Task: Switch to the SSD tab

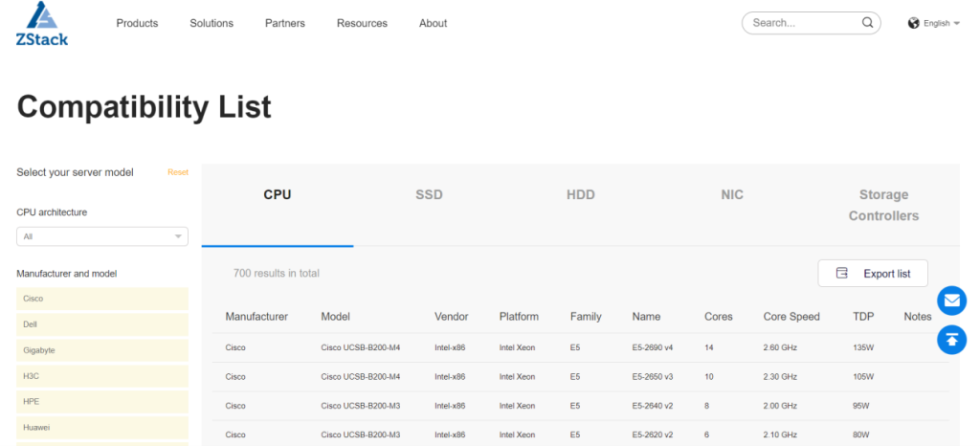Action: (429, 195)
